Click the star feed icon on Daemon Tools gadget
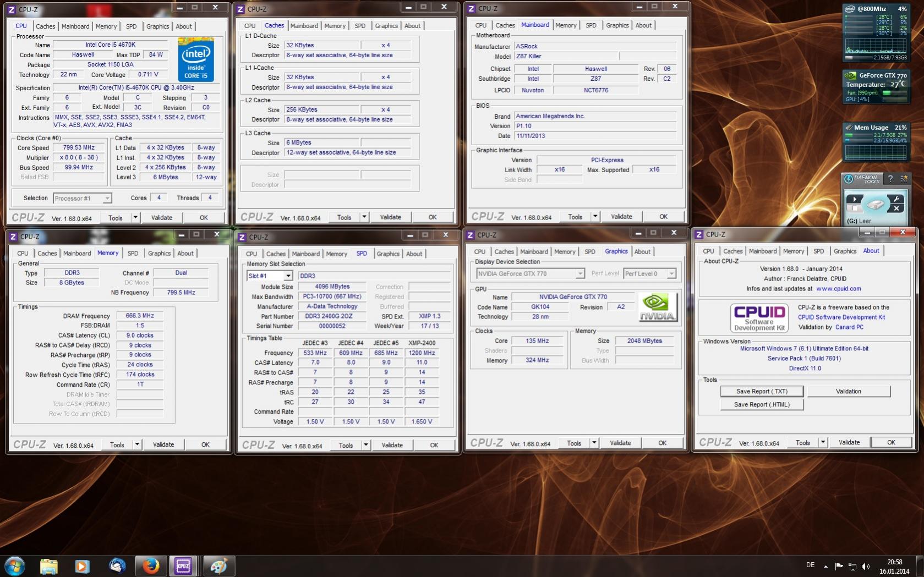Screen dimensions: 924x577 (x=904, y=179)
